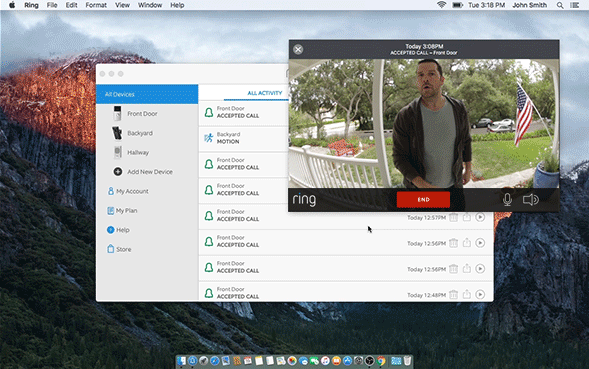Click the live video feed
589x369 pixels.
click(424, 123)
